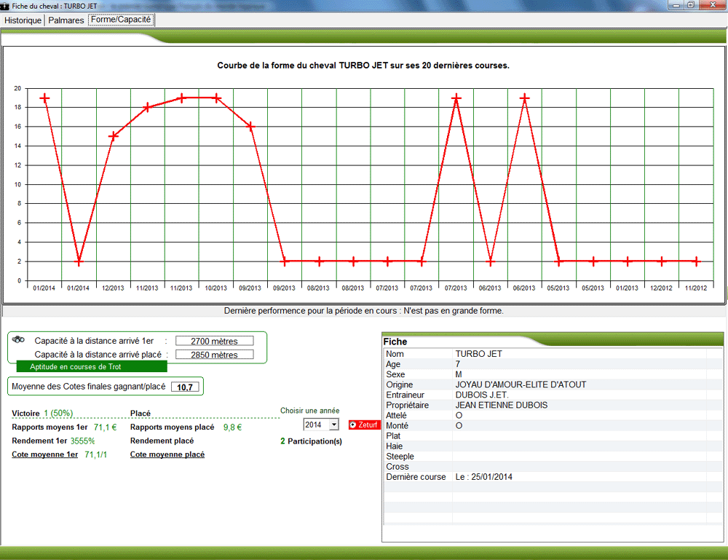
Task: Click the chart title about TURBO JET
Action: 363,66
